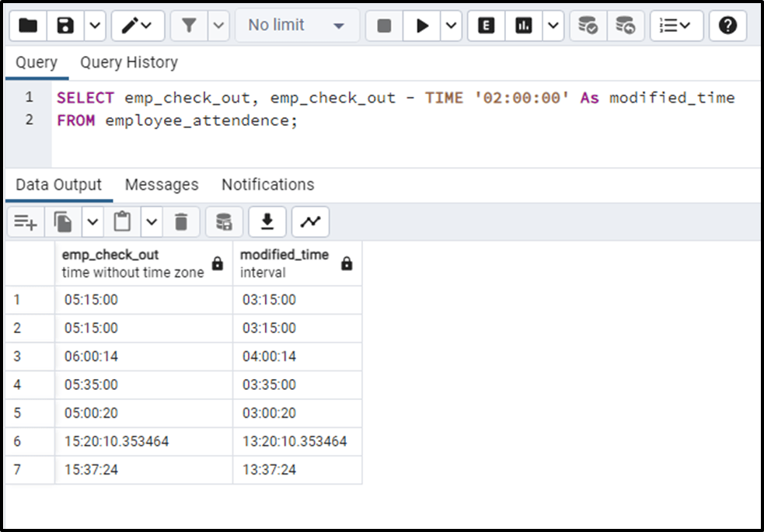Open the Messages tab
Image resolution: width=764 pixels, height=532 pixels.
tap(161, 185)
